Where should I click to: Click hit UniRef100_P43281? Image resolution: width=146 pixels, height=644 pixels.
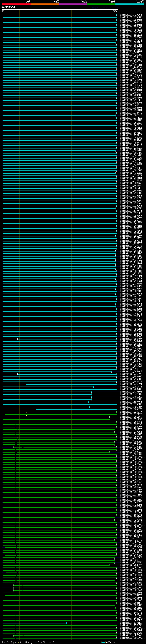click(x=131, y=138)
